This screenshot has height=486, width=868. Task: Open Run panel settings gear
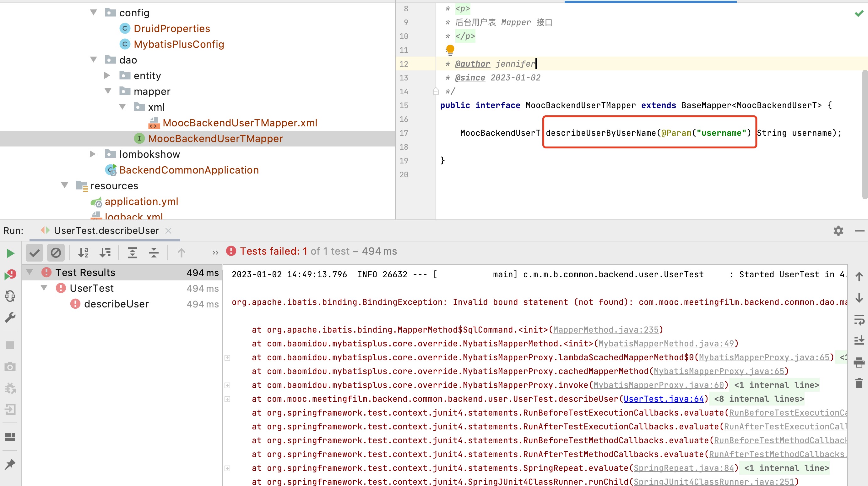[838, 231]
